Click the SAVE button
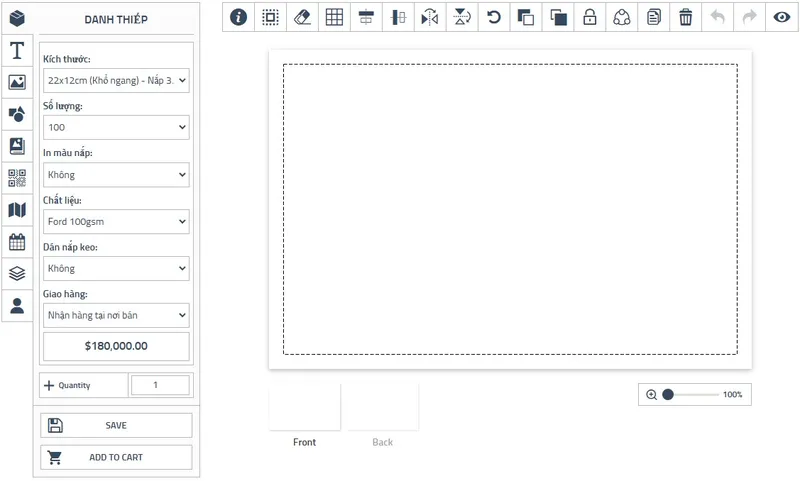The height and width of the screenshot is (481, 800). coord(116,425)
